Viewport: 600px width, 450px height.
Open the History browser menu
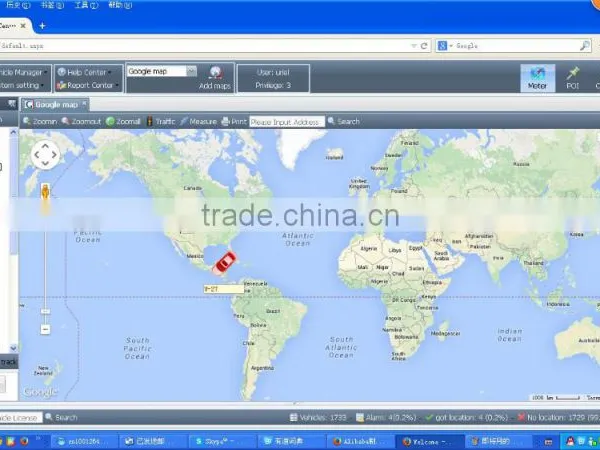[18, 5]
